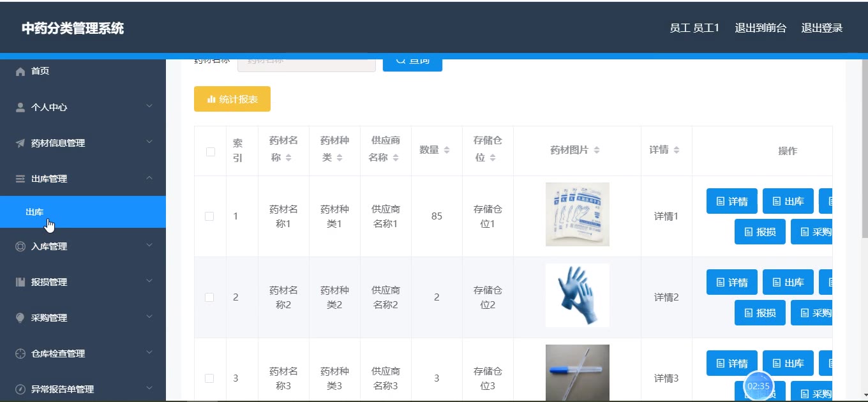Sort by 药材名称 column arrows
The width and height of the screenshot is (868, 402).
pos(288,158)
